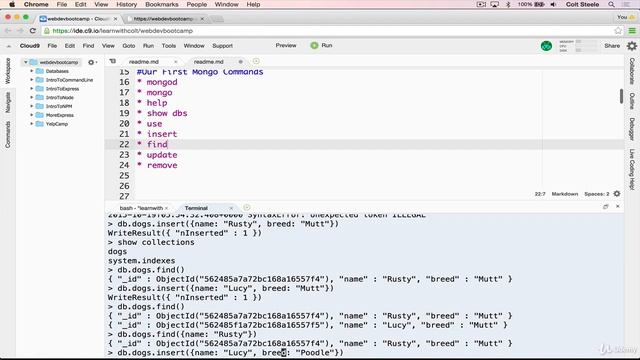Expand the IntroToNPM folder
The image size is (640, 360).
tap(32, 106)
